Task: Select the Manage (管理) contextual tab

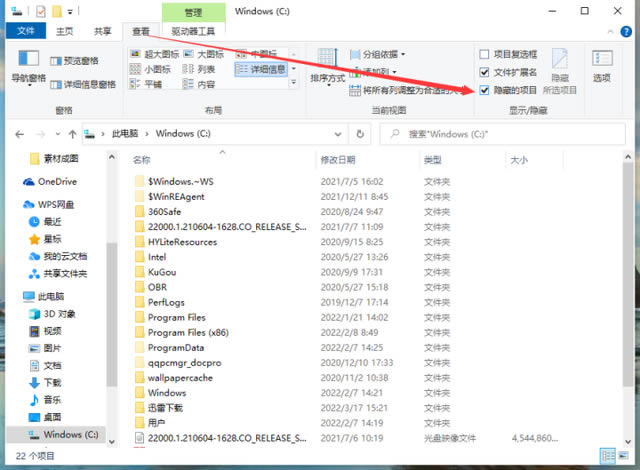Action: (193, 13)
